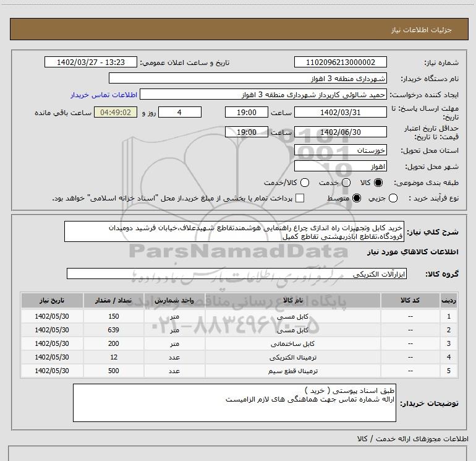Click price validity date 1402/06/30

pyautogui.click(x=340, y=132)
